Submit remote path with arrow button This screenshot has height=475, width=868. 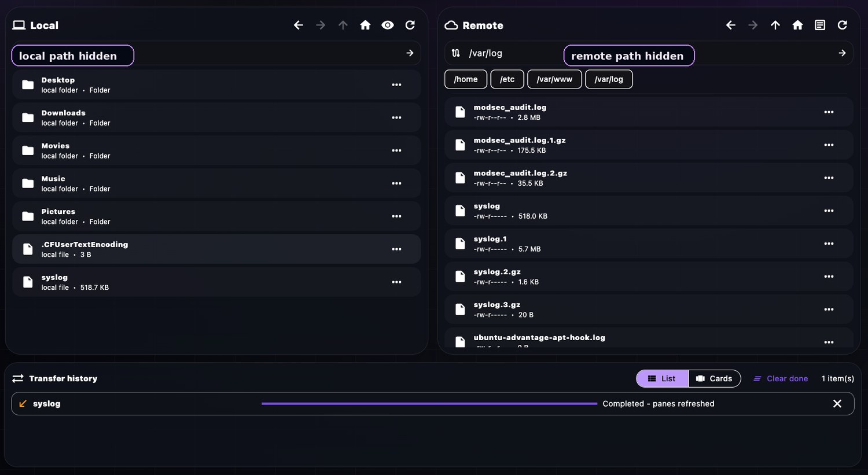pos(842,53)
